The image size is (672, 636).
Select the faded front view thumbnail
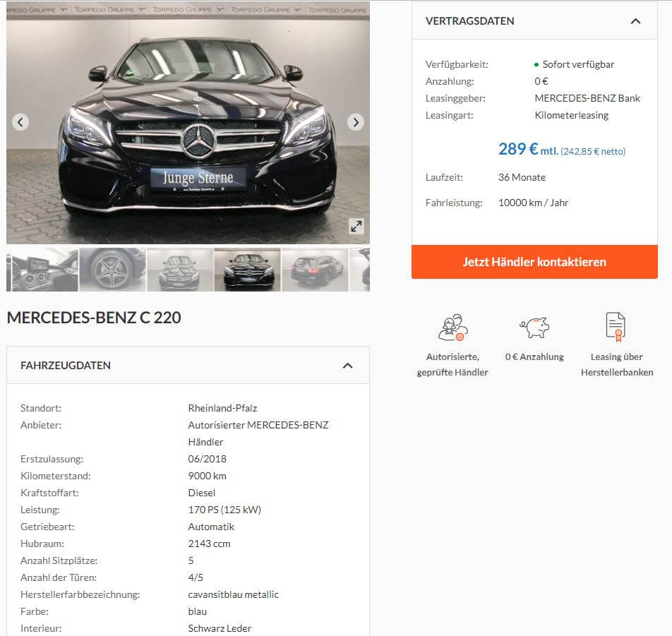click(x=180, y=270)
